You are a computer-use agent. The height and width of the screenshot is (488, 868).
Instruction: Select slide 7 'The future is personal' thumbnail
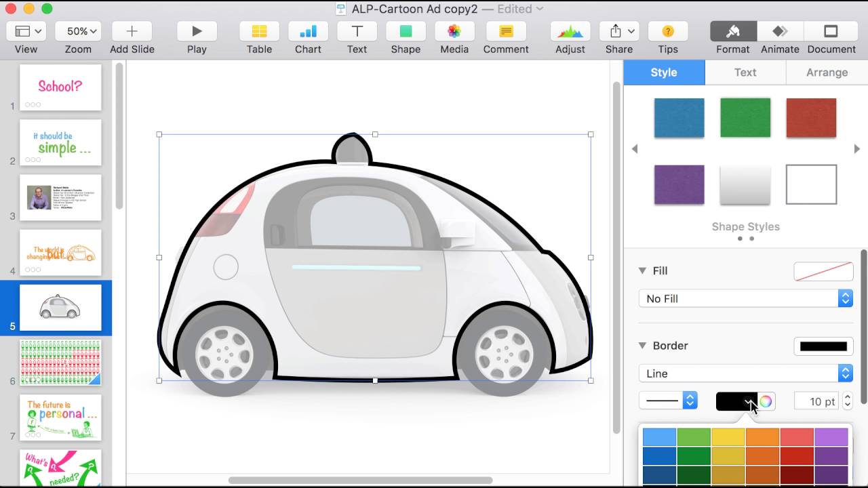tap(60, 418)
